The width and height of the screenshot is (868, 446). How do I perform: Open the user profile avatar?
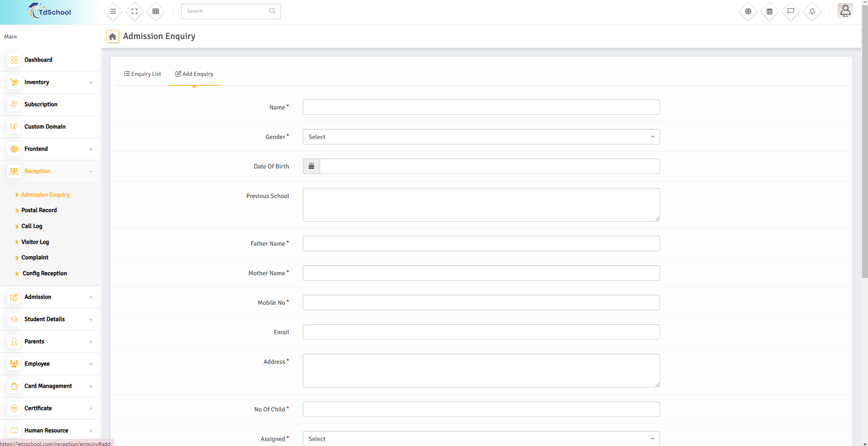pos(845,11)
